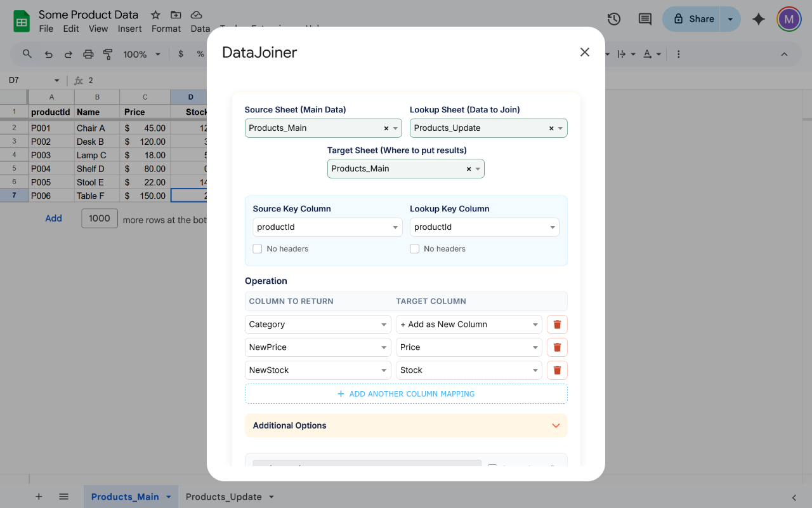Click Add Another Column Mapping
The height and width of the screenshot is (508, 812).
pyautogui.click(x=406, y=394)
